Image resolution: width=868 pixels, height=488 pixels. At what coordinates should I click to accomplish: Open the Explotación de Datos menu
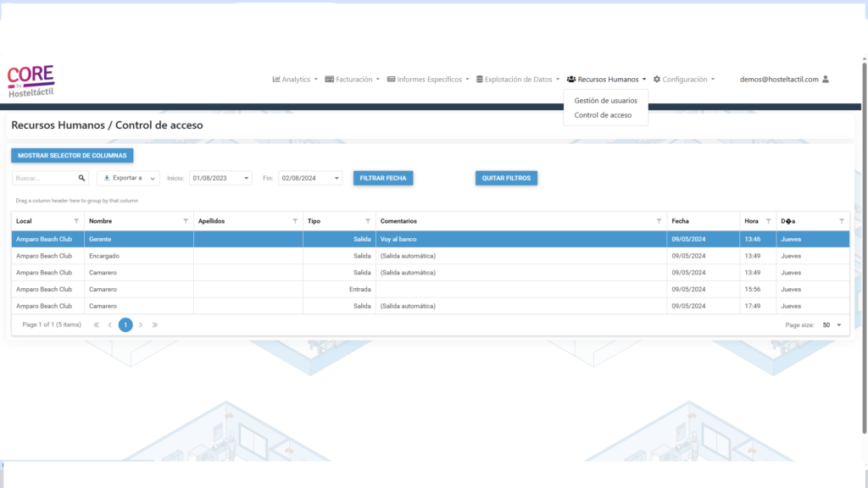point(518,79)
